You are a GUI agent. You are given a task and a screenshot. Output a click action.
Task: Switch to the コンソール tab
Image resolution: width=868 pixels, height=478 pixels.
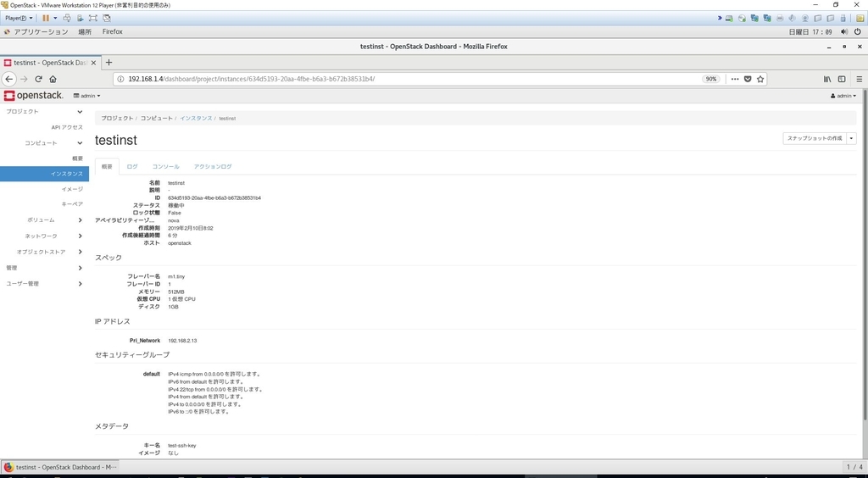pos(165,166)
